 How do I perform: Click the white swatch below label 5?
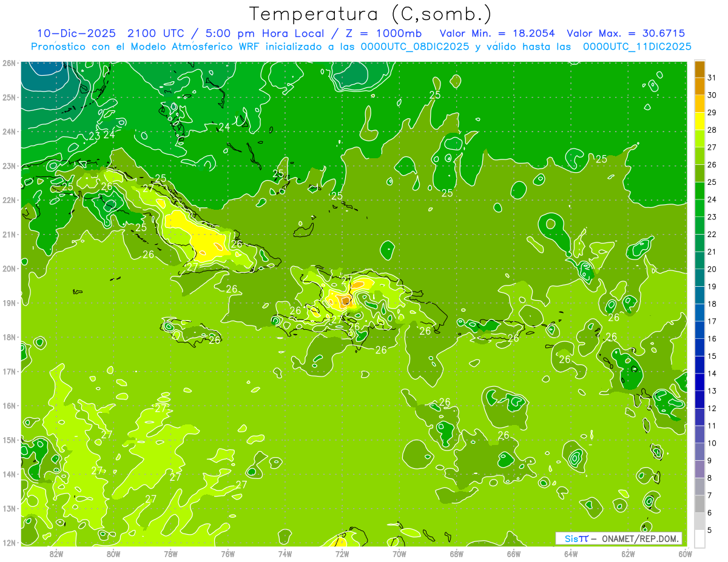pos(699,538)
